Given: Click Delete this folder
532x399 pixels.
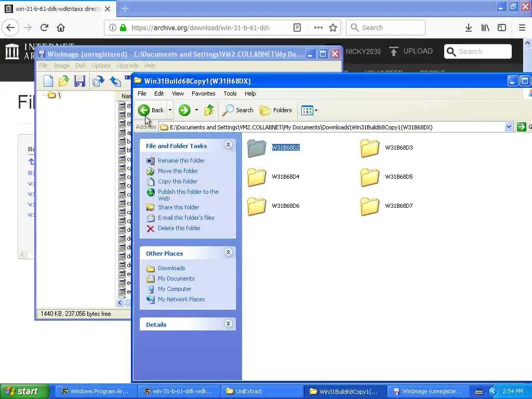Looking at the screenshot, I should 179,229.
